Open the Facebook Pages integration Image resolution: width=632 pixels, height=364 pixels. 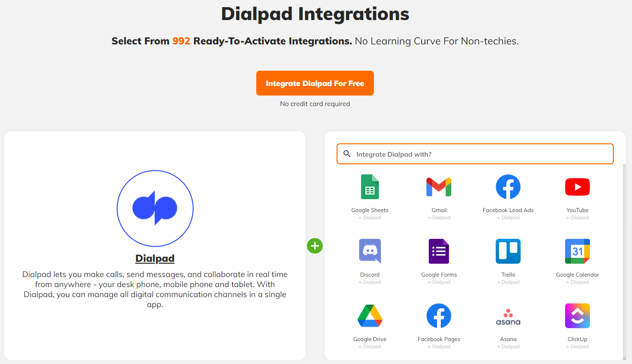click(439, 315)
